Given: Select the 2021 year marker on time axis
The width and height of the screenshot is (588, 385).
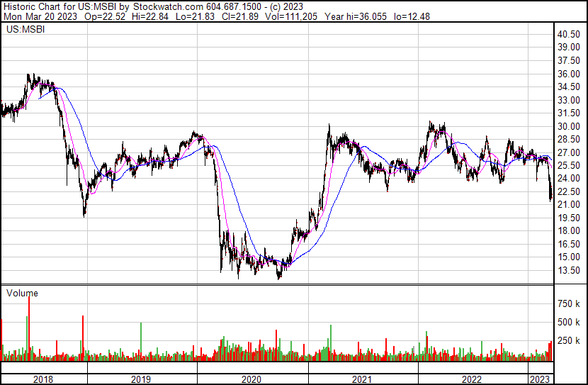Looking at the screenshot, I should tap(362, 379).
